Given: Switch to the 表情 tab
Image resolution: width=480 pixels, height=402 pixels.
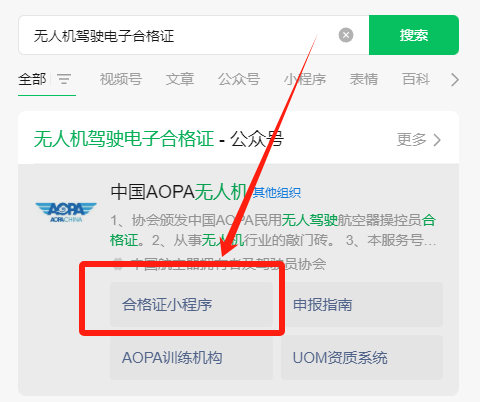Looking at the screenshot, I should [364, 79].
